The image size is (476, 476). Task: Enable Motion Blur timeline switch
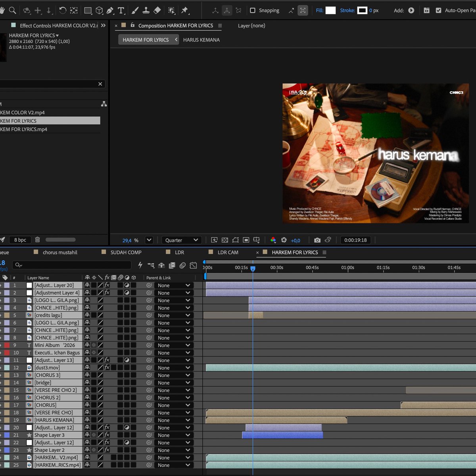coord(182,265)
